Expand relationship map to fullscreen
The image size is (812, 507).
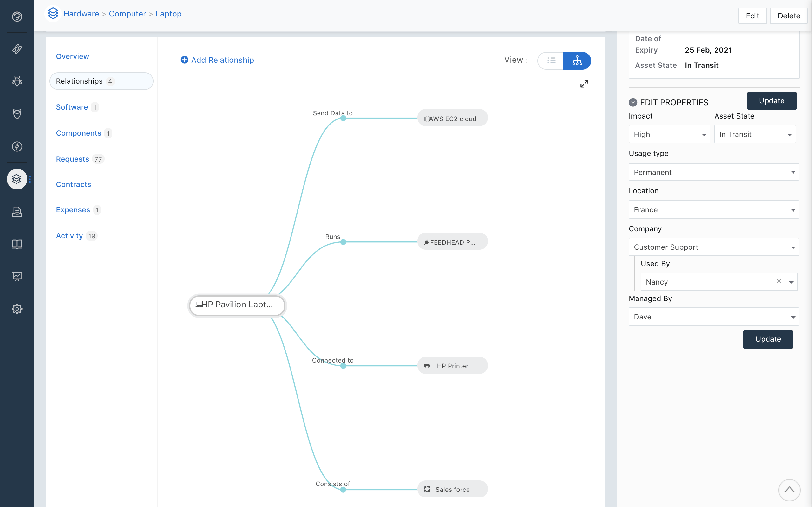point(584,84)
